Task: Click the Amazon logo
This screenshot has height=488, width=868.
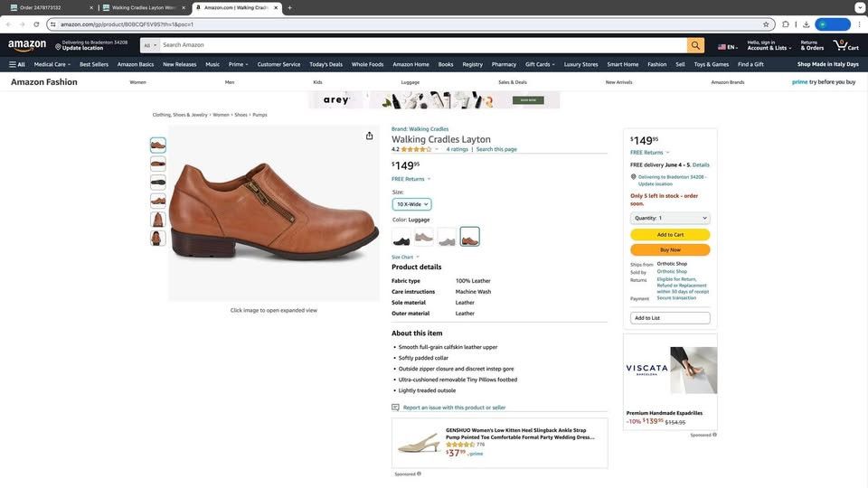Action: tap(27, 45)
